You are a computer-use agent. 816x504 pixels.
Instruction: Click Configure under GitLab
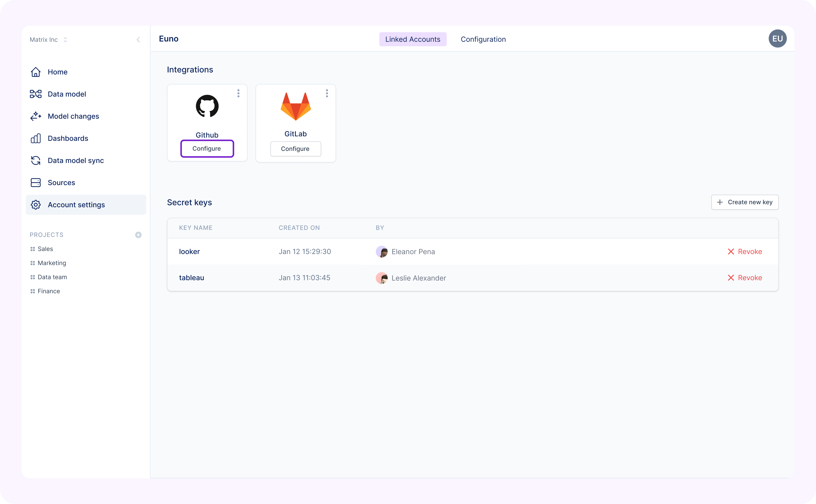pyautogui.click(x=295, y=149)
